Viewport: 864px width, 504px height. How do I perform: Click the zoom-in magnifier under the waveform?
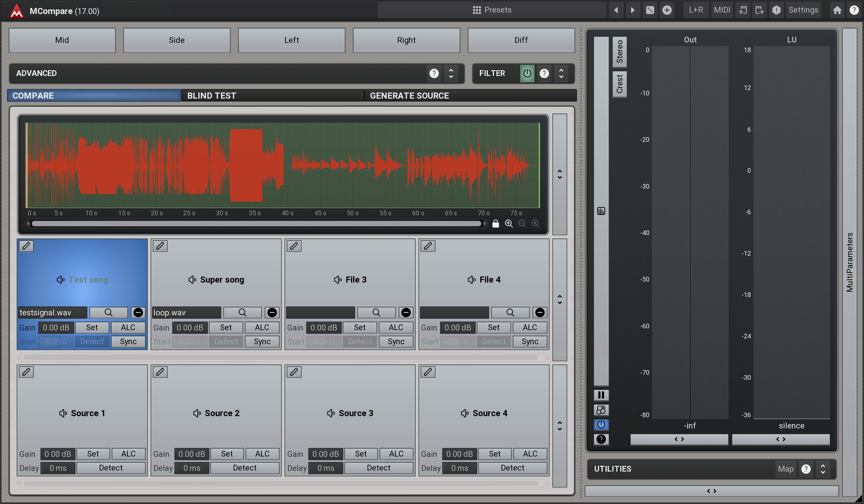click(509, 224)
